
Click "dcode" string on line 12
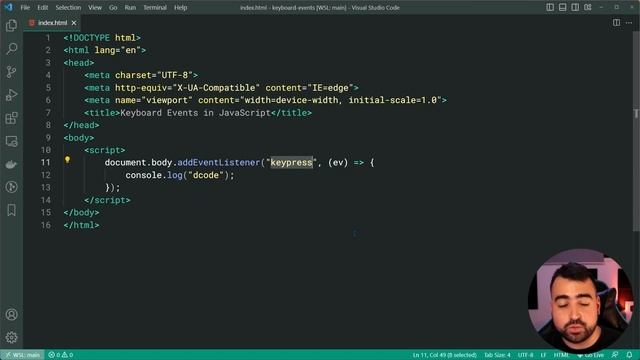206,175
